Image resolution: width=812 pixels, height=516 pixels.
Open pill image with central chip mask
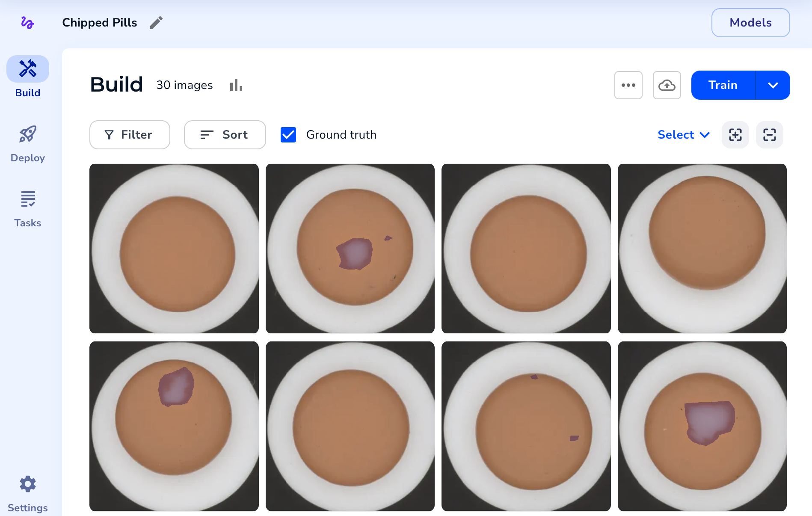click(x=350, y=249)
